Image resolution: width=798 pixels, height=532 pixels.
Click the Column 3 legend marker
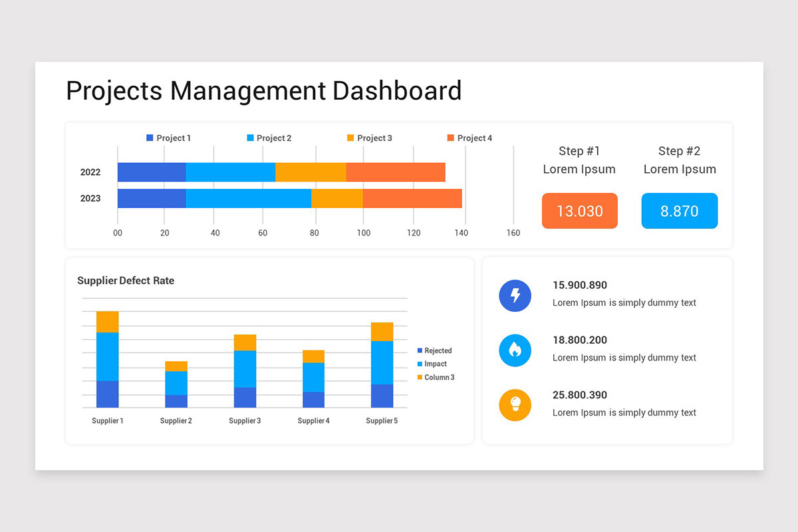[x=420, y=377]
